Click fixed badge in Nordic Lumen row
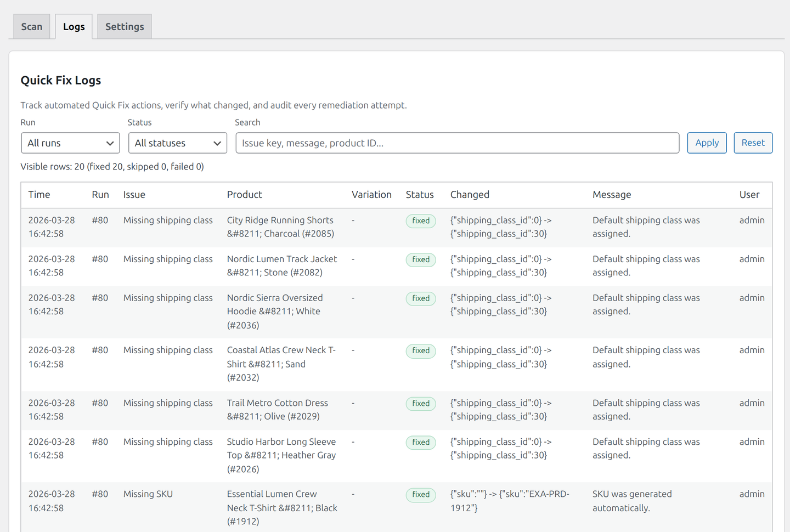The width and height of the screenshot is (790, 532). coord(421,260)
